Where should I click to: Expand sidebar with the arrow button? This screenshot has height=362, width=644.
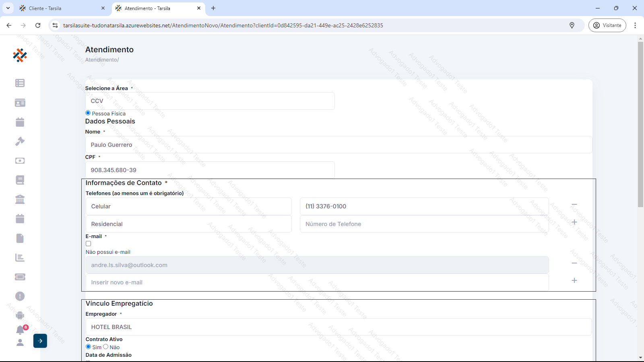[x=40, y=341]
